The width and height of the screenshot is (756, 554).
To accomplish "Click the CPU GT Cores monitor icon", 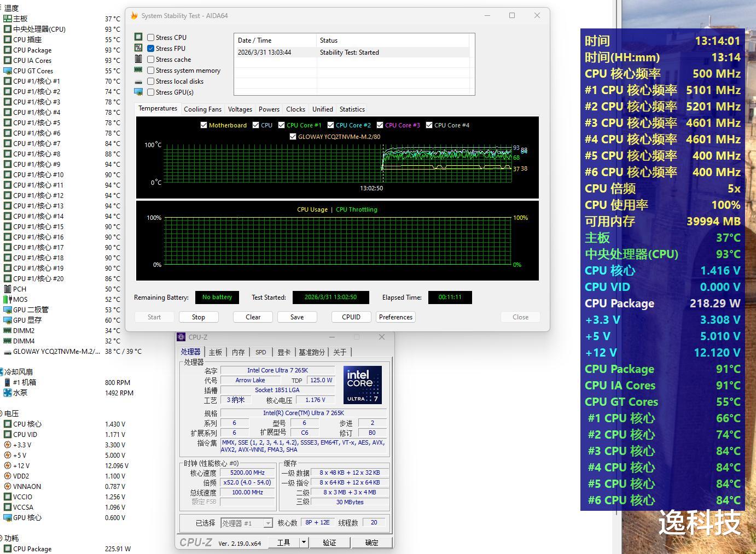I will (8, 71).
